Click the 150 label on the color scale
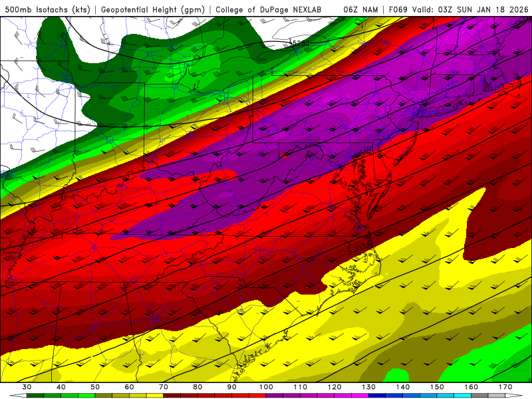Viewport: 532px width, 399px height. click(x=437, y=387)
